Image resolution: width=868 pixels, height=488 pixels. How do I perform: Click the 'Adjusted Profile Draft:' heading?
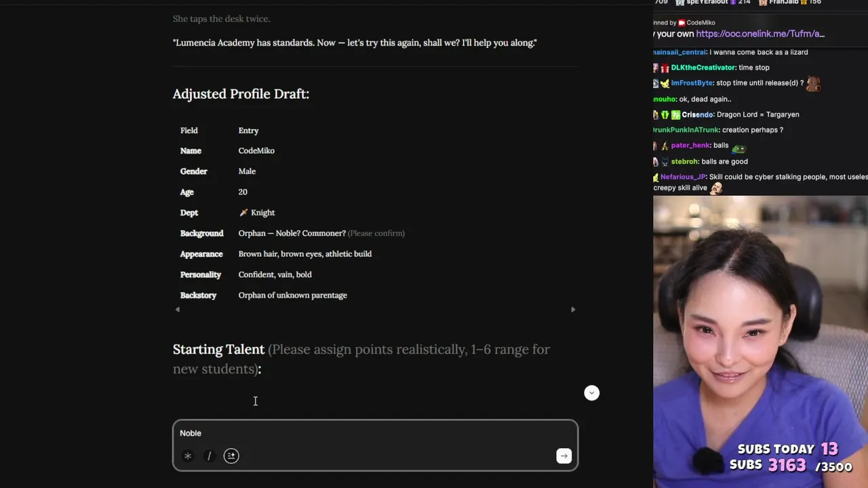[x=241, y=94]
